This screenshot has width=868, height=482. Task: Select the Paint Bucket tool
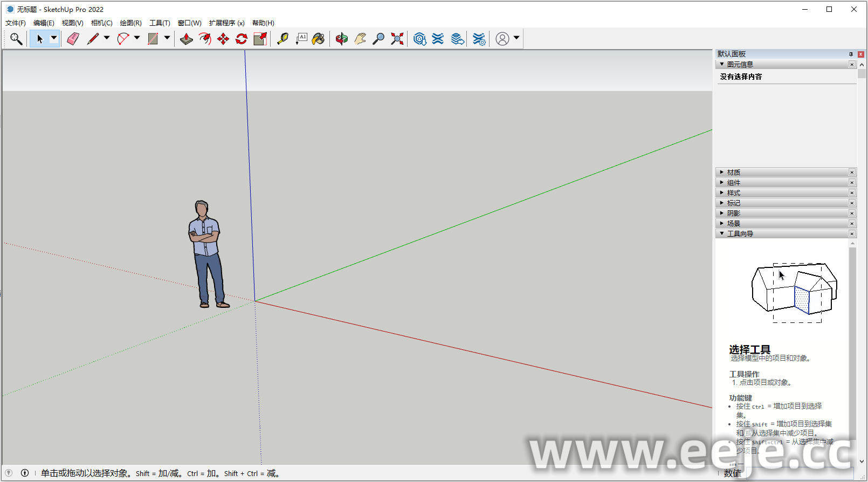pyautogui.click(x=319, y=39)
